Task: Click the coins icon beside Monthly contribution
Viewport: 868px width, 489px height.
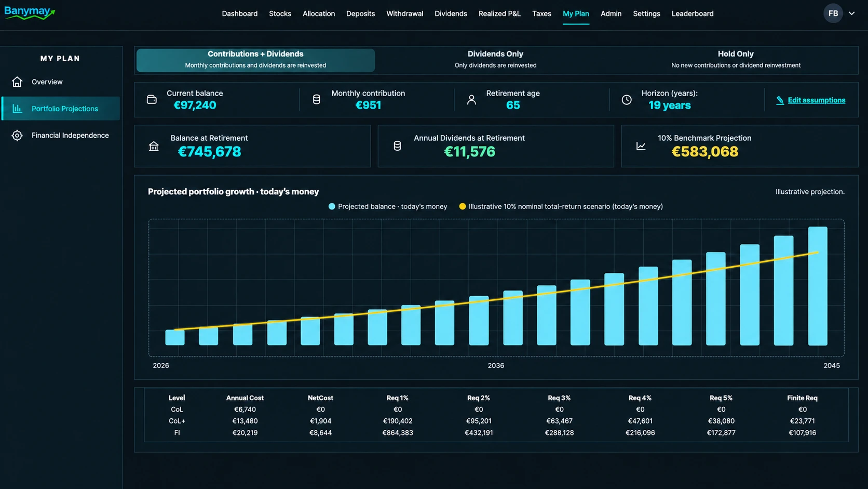Action: (x=317, y=99)
